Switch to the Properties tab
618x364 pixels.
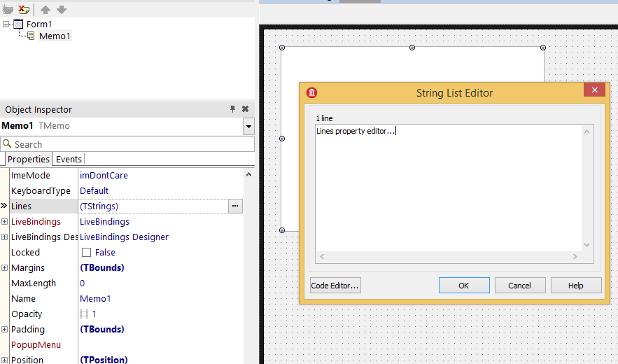(29, 159)
